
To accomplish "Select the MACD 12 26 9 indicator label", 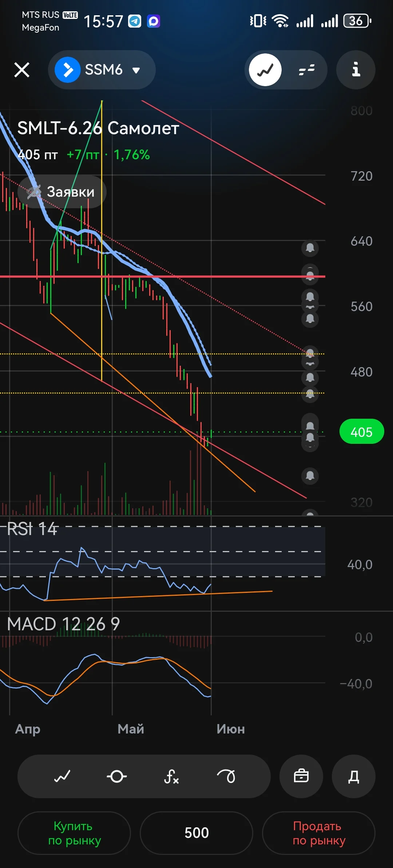I will 63,624.
